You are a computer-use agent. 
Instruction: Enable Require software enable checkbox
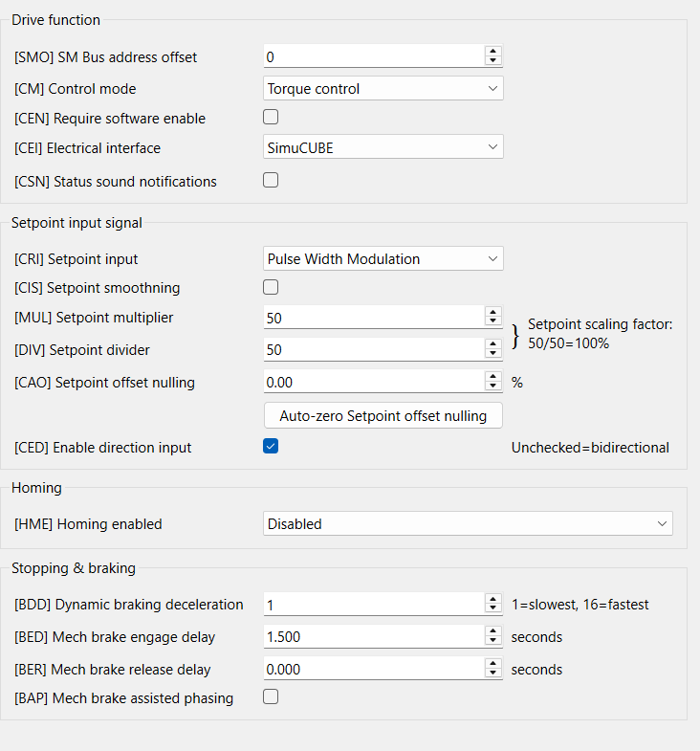click(271, 118)
